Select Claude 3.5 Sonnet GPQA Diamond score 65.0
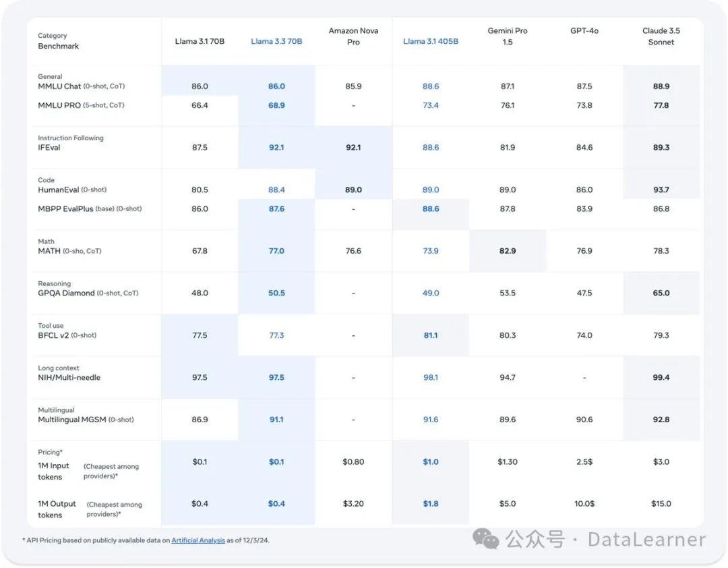This screenshot has height=568, width=728. (661, 293)
